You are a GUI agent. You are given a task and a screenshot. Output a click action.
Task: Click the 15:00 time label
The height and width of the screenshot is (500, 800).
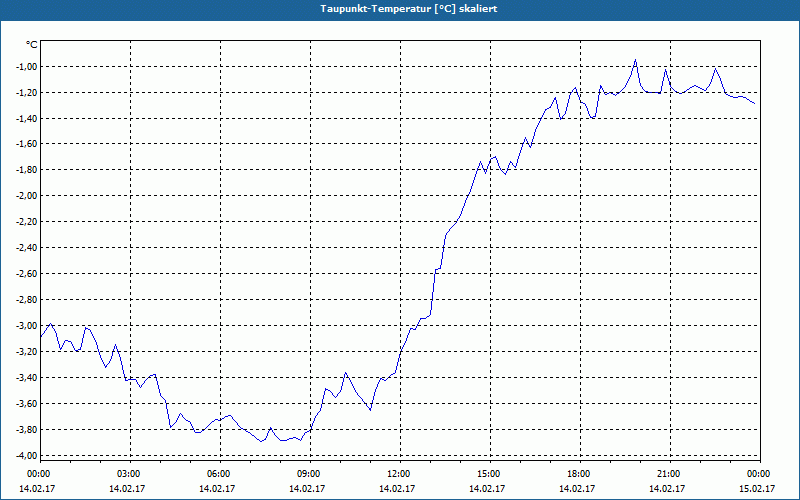[487, 474]
